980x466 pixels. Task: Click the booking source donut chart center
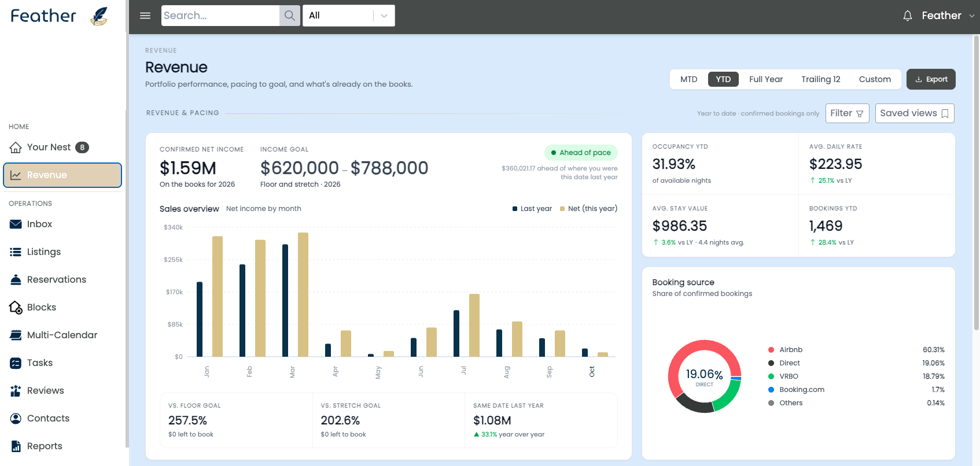tap(705, 376)
